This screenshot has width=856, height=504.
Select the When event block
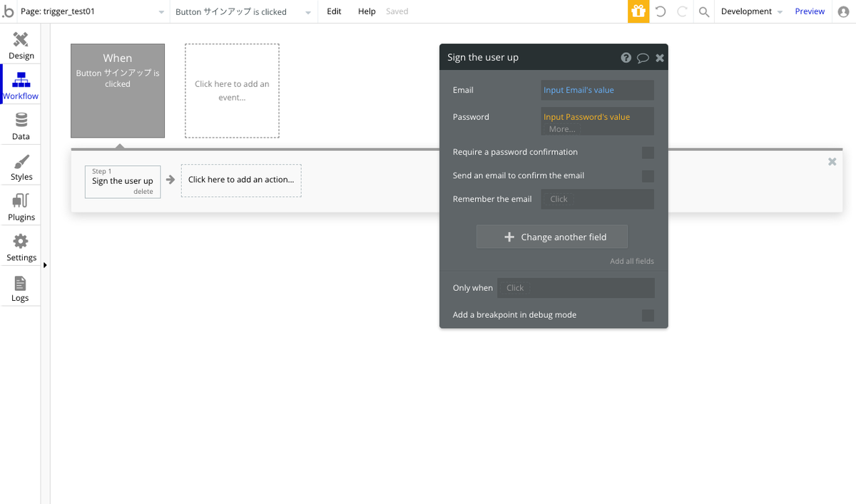click(118, 91)
